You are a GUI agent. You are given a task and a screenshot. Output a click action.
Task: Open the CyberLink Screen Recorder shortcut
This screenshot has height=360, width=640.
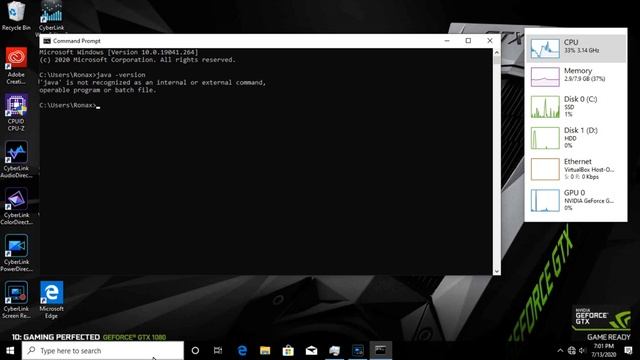[x=16, y=300]
